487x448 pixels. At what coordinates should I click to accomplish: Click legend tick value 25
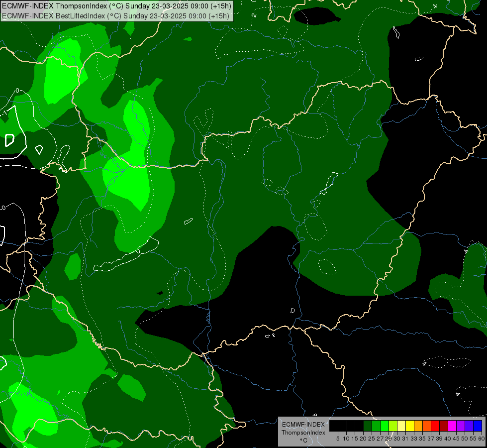(x=372, y=439)
